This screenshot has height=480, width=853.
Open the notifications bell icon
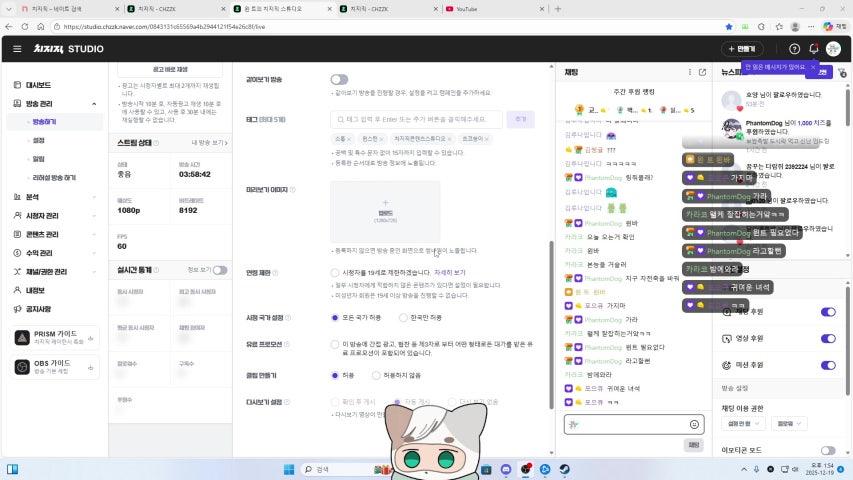tap(813, 49)
